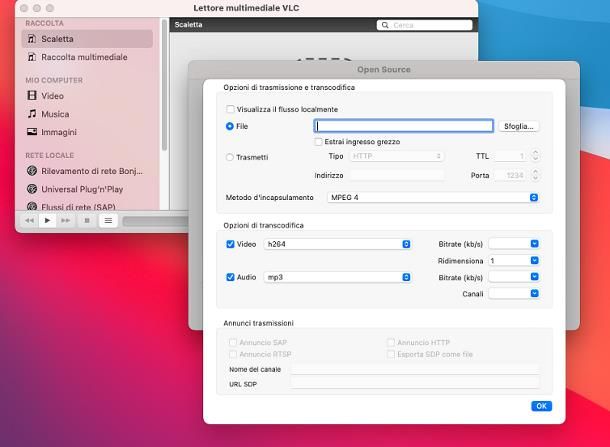Click the TTL value field
The width and height of the screenshot is (610, 447).
(512, 156)
